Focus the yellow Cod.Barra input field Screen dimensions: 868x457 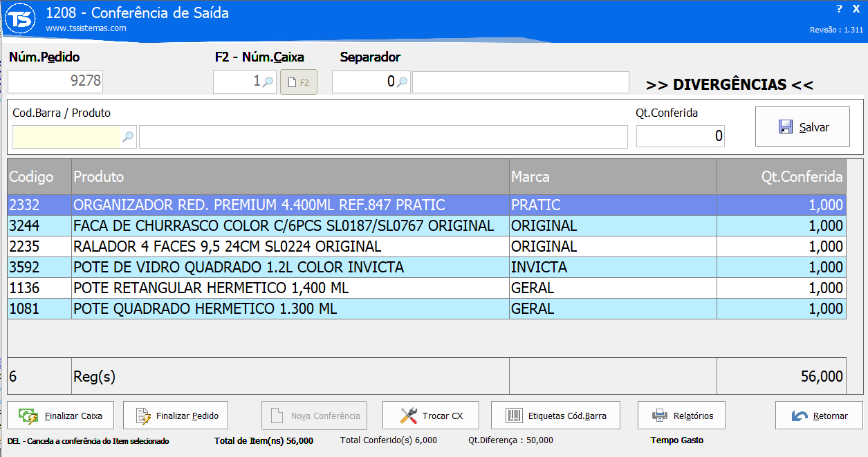tap(66, 137)
